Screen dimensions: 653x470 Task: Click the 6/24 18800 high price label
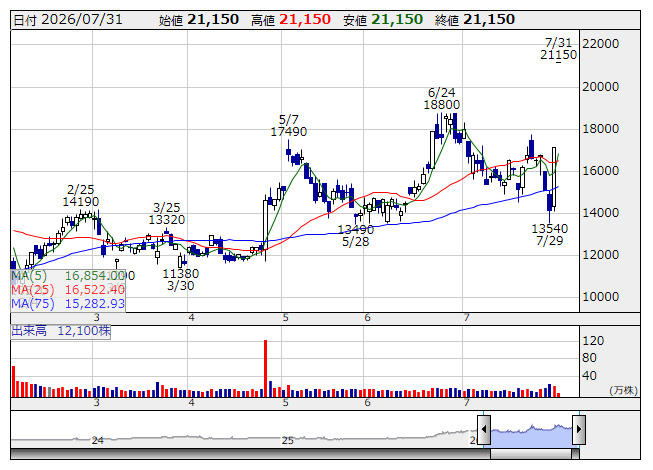[x=442, y=99]
